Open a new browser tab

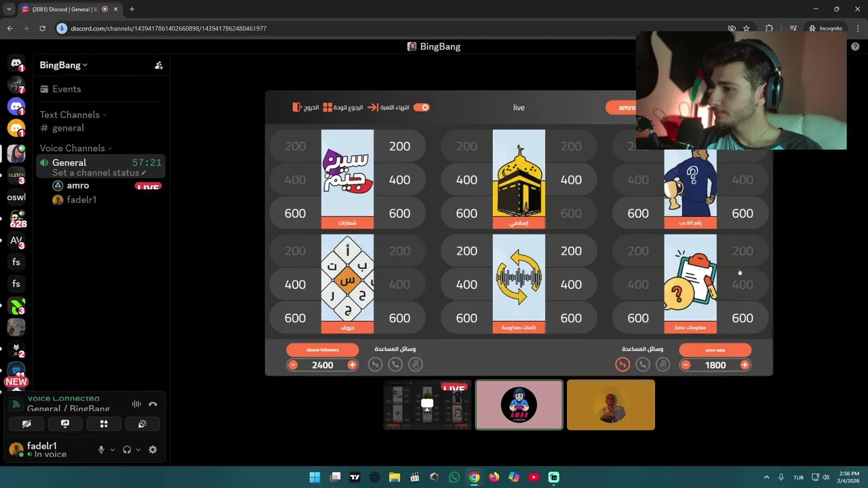(132, 9)
